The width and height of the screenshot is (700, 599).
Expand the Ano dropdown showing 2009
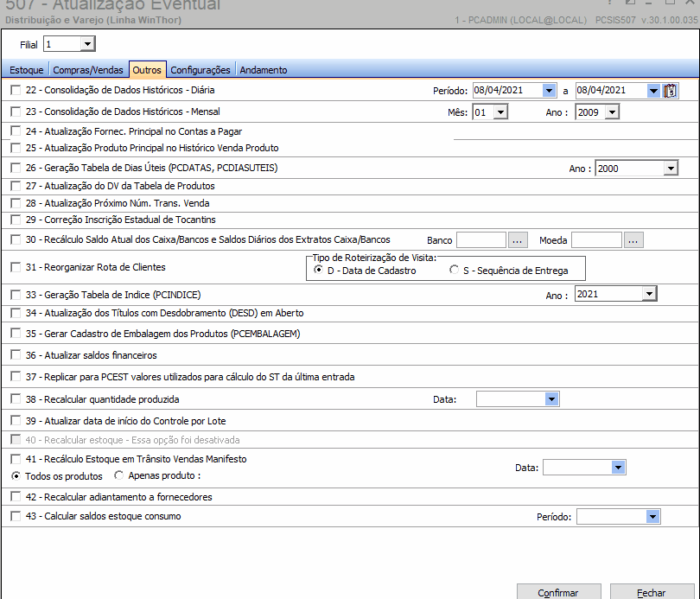coord(612,112)
